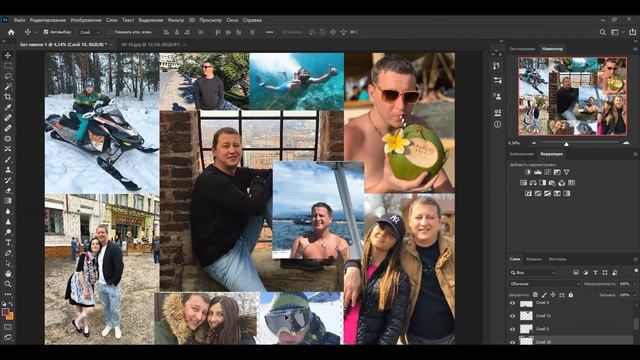The image size is (640, 360).
Task: Click the Share button at top right
Action: pos(633,32)
